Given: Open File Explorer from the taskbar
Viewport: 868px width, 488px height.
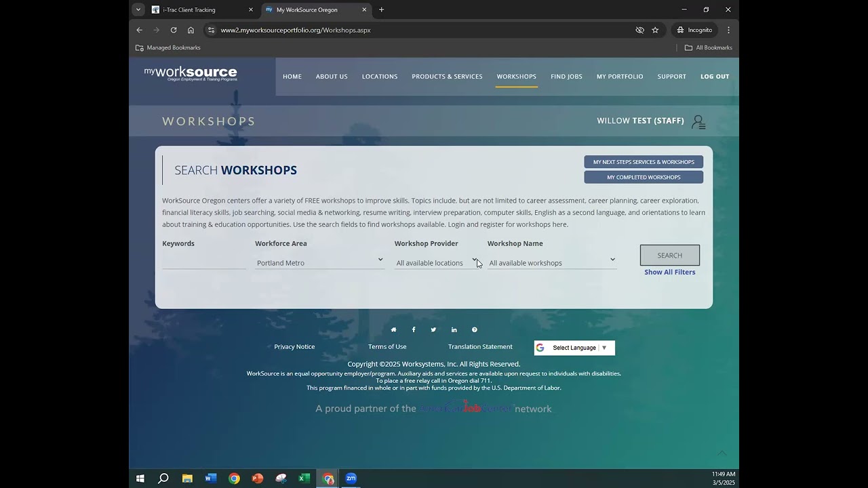Looking at the screenshot, I should (187, 479).
